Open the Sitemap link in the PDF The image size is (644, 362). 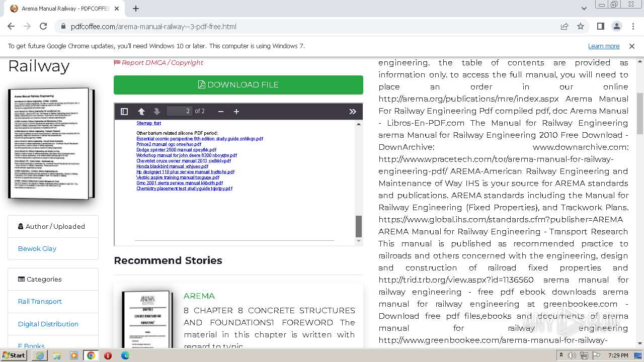coord(149,123)
